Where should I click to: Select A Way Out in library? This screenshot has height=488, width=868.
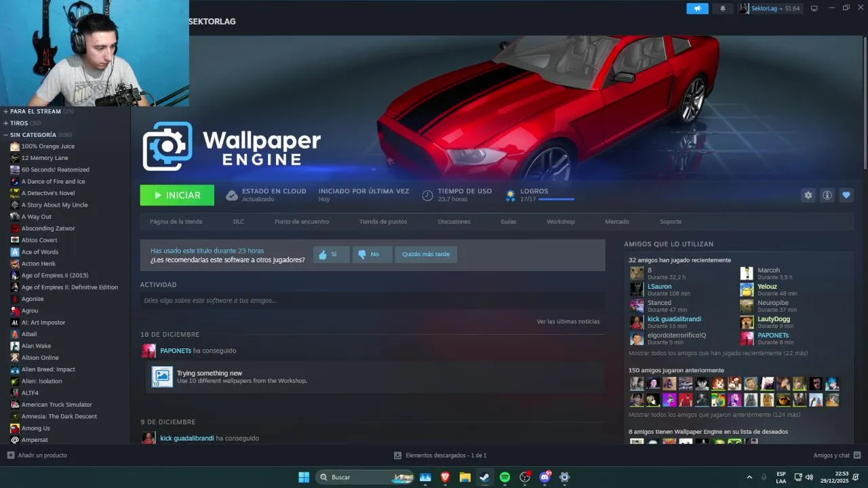(37, 217)
